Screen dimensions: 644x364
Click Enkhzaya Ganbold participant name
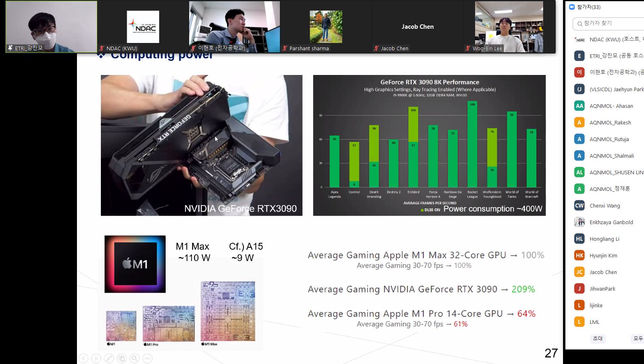click(611, 222)
